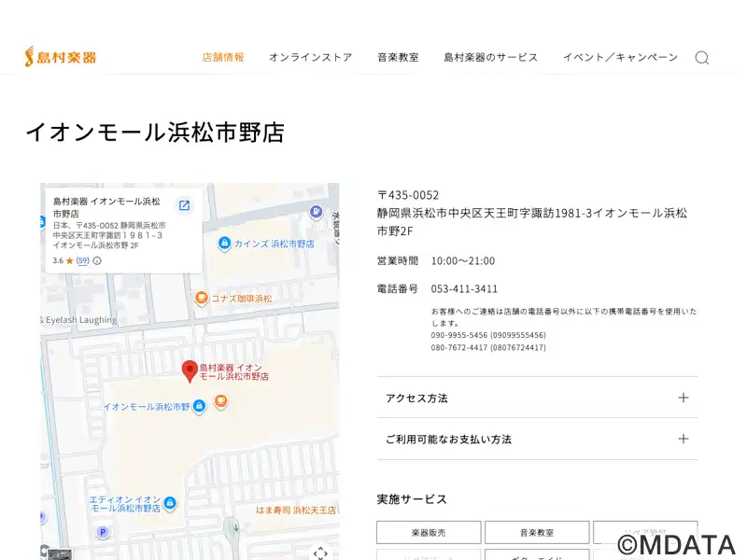
Task: Click the イオンモール浜松市野 shopping marker
Action: pos(199,408)
